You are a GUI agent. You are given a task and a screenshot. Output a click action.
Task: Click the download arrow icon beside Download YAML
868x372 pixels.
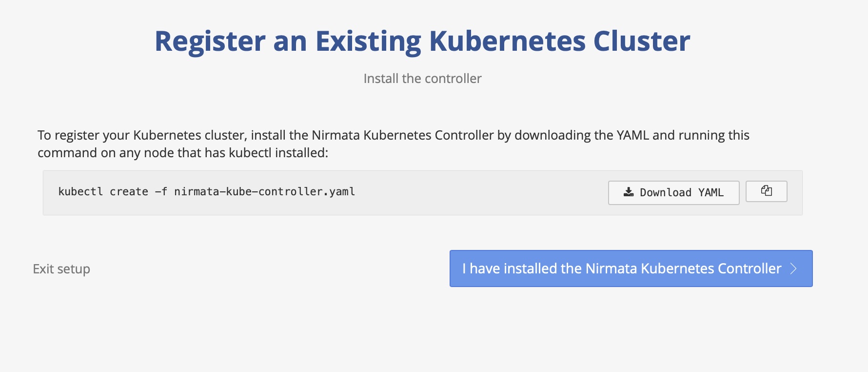click(x=629, y=192)
